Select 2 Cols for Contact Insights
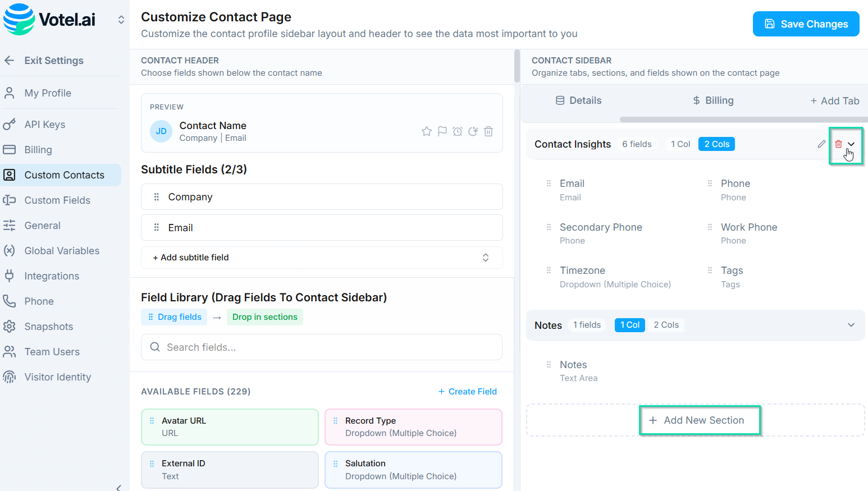This screenshot has height=491, width=868. 716,144
